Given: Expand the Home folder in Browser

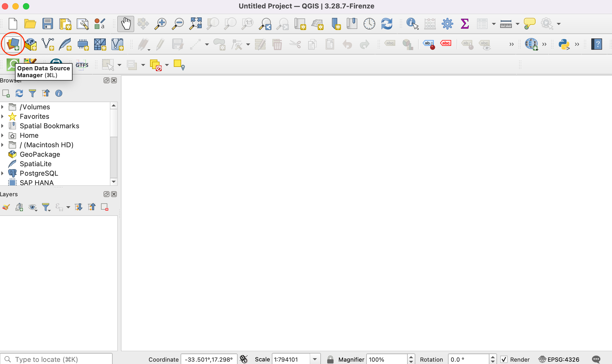Looking at the screenshot, I should pyautogui.click(x=2, y=135).
